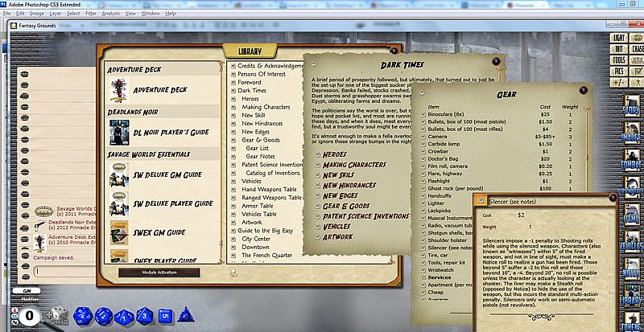Click the link icon atop Dark Times page
Viewport: 644px width, 332px height.
click(314, 64)
